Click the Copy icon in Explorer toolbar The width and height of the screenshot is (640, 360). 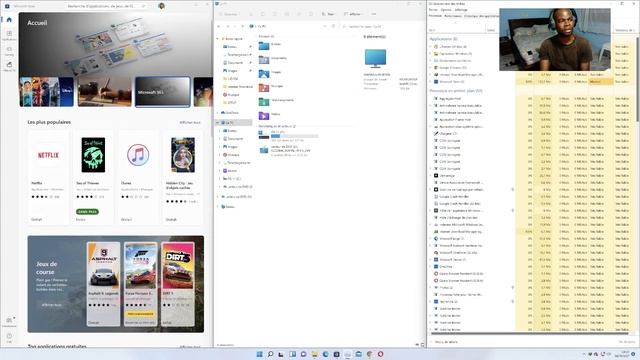[262, 14]
